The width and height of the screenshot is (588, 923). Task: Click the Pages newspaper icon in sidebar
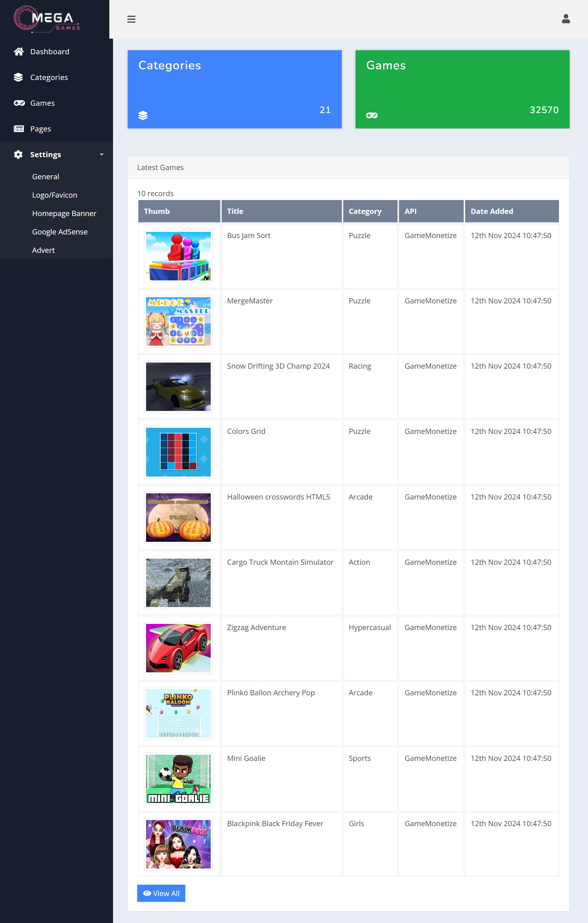[19, 129]
